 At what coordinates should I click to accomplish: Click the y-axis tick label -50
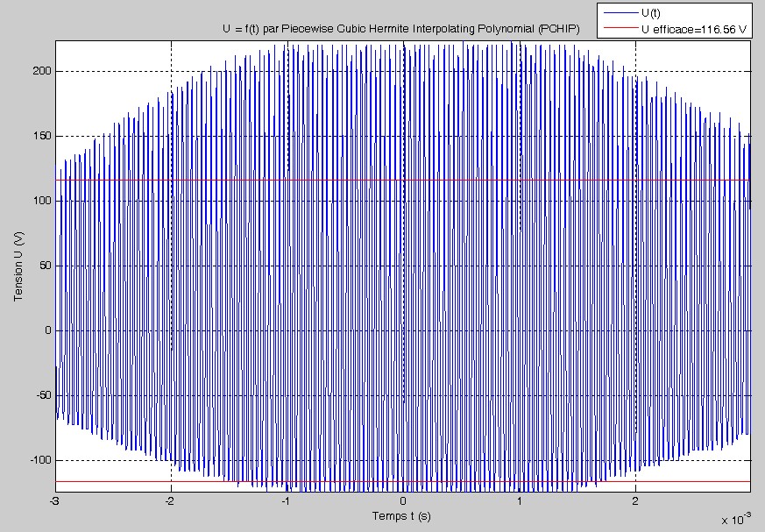click(42, 395)
